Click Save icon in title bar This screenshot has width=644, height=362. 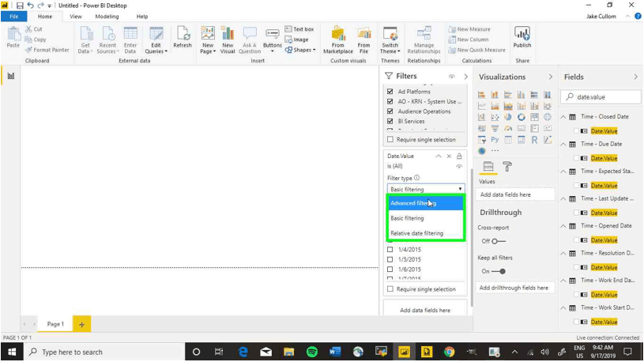[x=20, y=6]
